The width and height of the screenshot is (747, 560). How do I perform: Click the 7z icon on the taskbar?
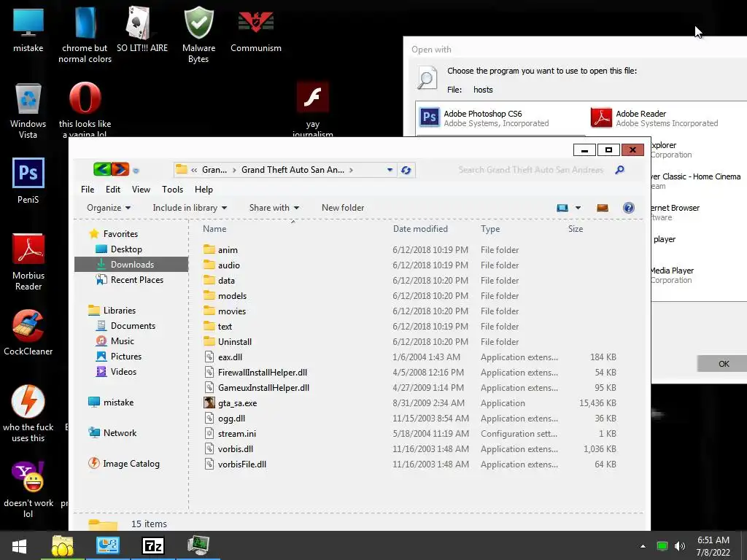153,545
